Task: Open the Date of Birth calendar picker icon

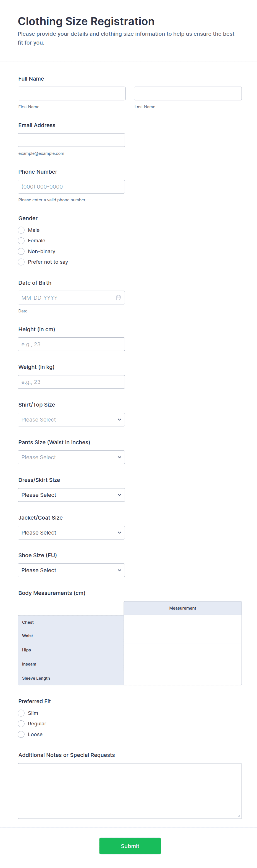Action: click(x=118, y=297)
